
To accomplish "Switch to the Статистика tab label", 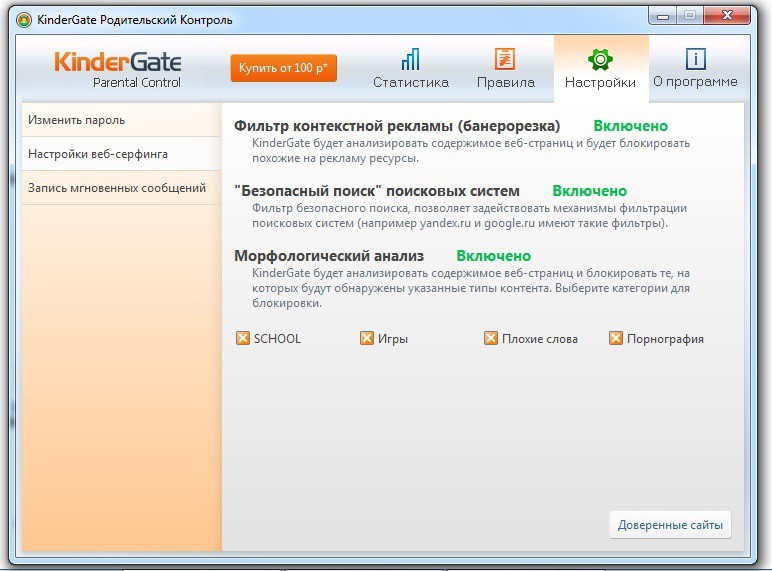I will 410,82.
